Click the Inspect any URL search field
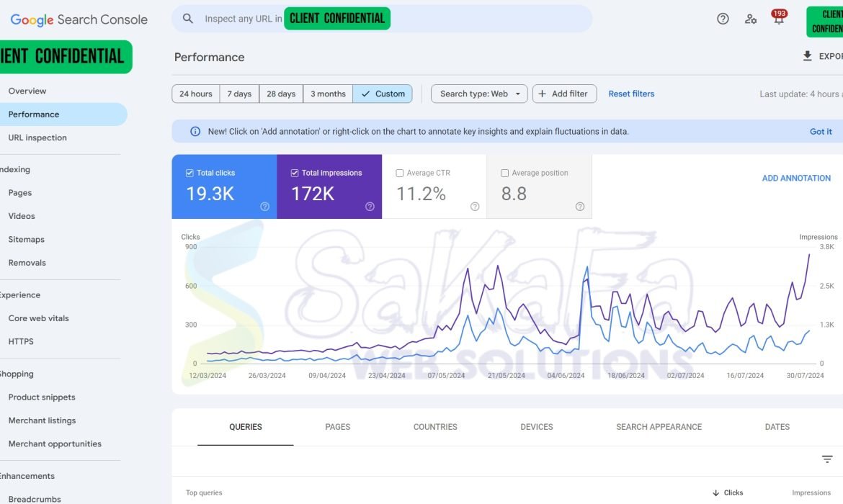The width and height of the screenshot is (843, 504). (382, 19)
